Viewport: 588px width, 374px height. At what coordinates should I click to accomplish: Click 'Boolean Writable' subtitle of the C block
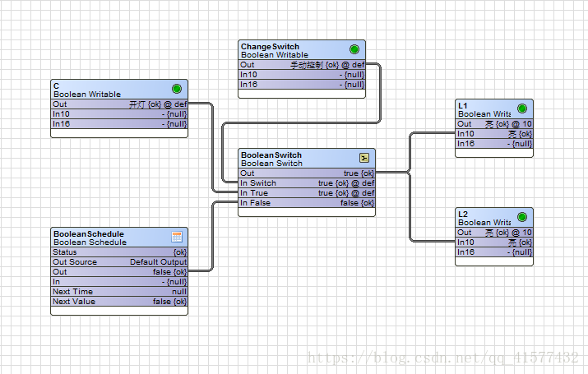click(x=87, y=94)
